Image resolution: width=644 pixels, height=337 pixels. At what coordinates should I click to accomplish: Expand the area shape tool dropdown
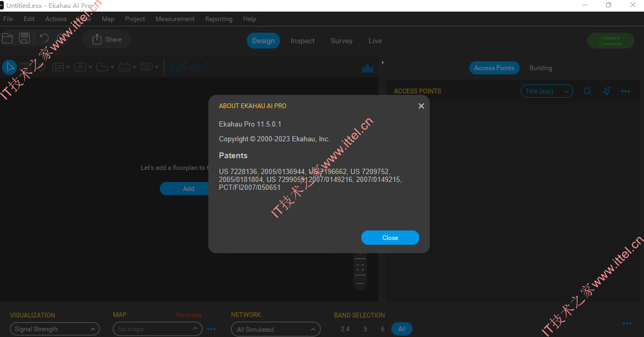pos(112,67)
